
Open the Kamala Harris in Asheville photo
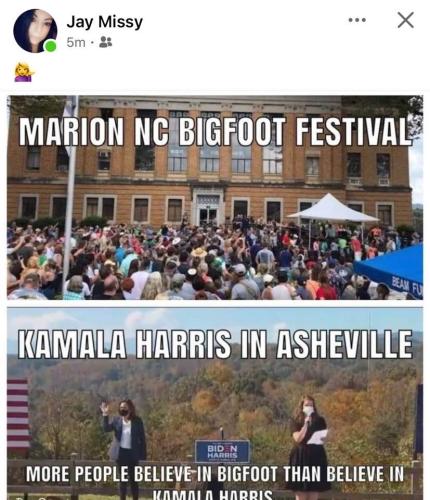[215, 404]
